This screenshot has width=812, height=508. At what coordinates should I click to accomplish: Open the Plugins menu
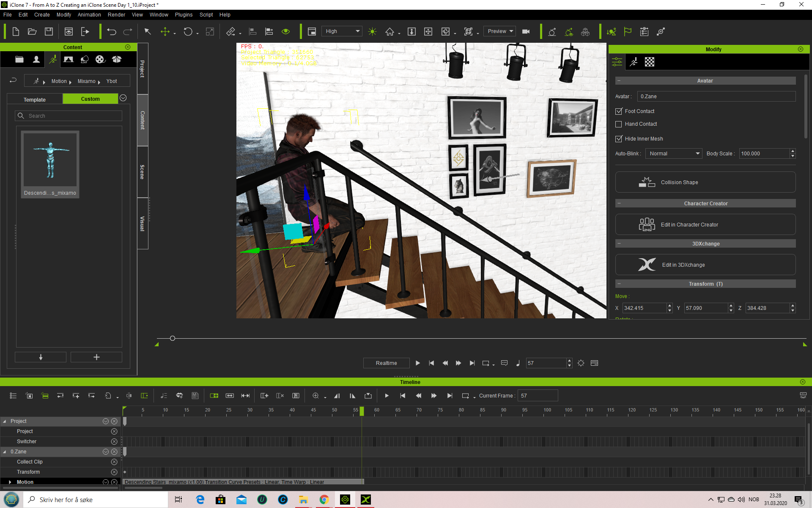pyautogui.click(x=184, y=15)
